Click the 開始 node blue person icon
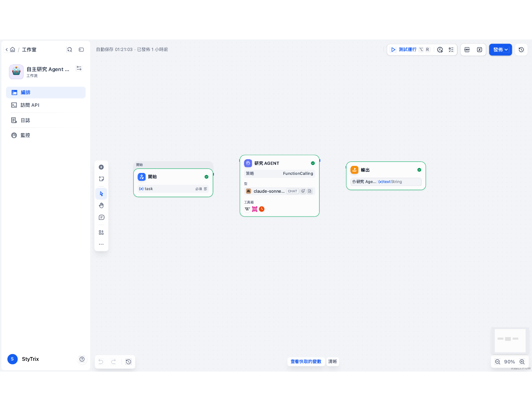The image size is (532, 411). coord(142,177)
